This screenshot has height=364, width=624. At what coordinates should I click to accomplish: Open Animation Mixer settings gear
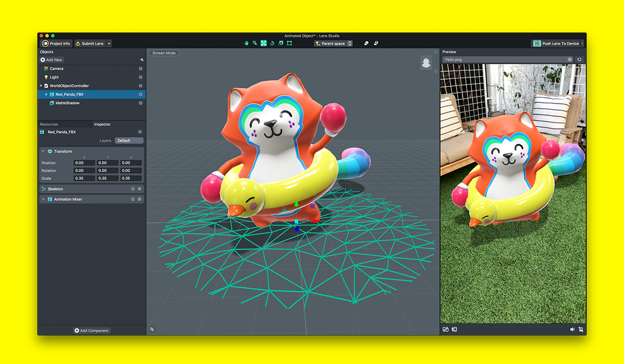tap(139, 199)
